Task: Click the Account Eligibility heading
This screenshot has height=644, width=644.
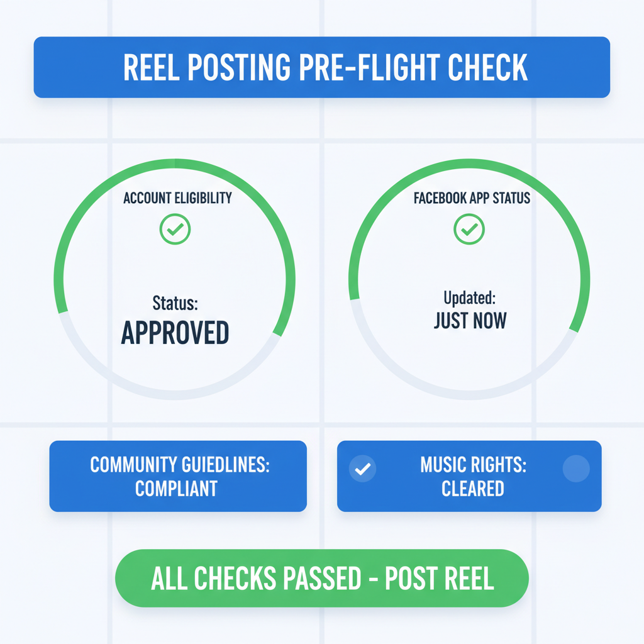Action: pos(177,198)
